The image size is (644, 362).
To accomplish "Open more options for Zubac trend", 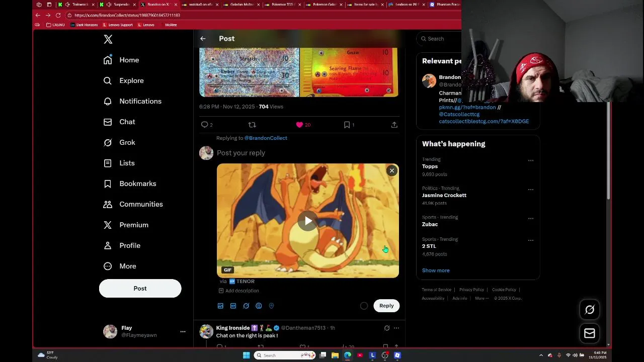I will [x=530, y=219].
